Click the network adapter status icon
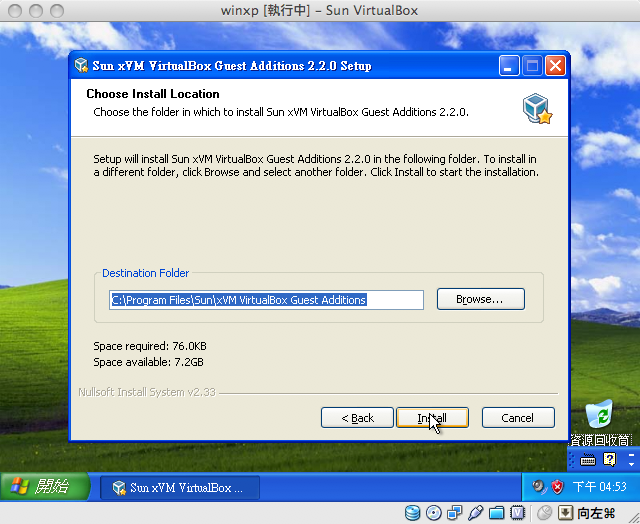Screen dimensions: 640x524 click(454, 513)
